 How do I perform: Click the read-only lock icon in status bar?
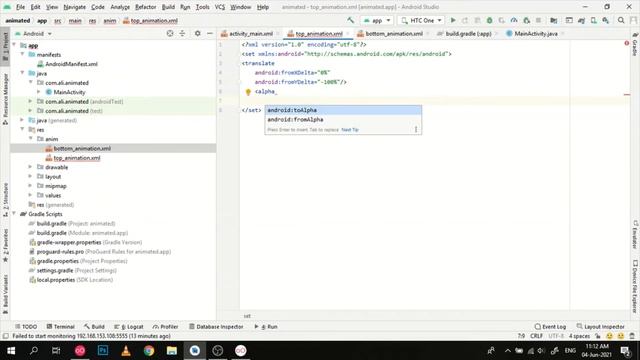pyautogui.click(x=598, y=336)
